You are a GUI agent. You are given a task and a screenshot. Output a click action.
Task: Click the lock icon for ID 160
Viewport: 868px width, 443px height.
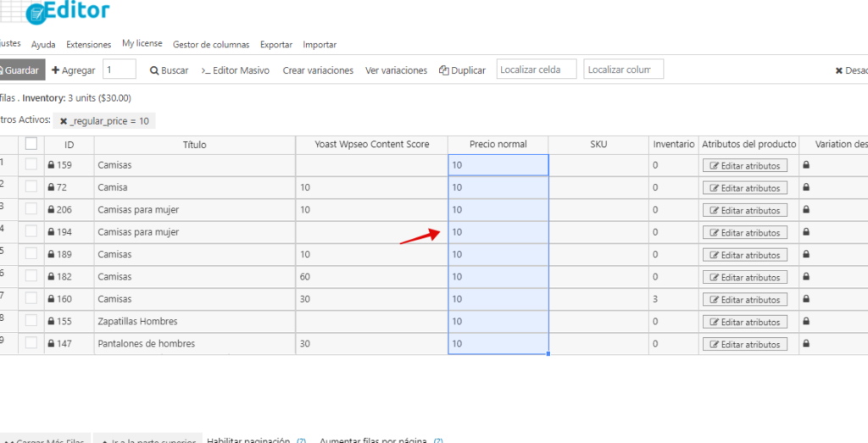(x=51, y=299)
